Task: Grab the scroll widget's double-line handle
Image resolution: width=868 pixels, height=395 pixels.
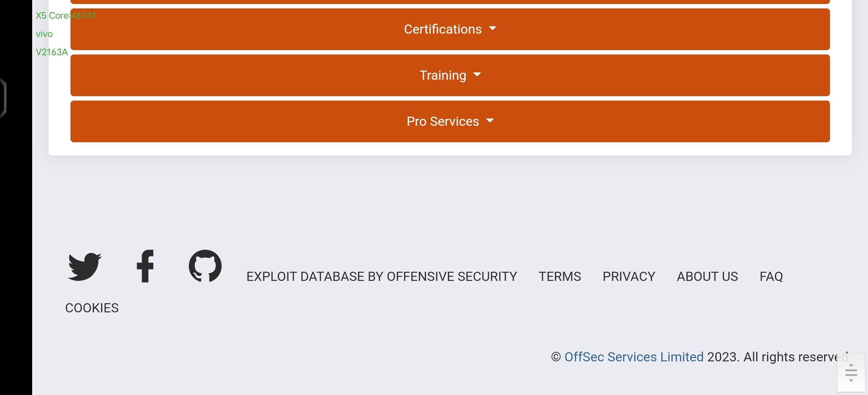Action: tap(851, 373)
